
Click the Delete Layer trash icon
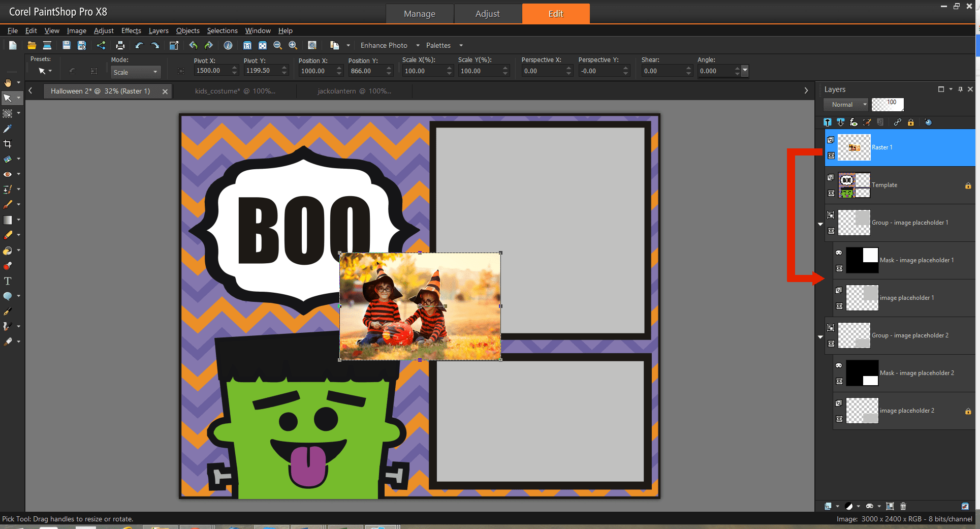coord(903,506)
